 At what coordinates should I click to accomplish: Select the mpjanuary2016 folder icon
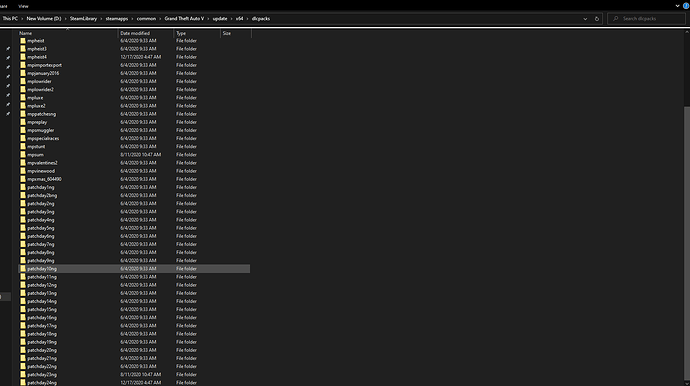coord(23,73)
